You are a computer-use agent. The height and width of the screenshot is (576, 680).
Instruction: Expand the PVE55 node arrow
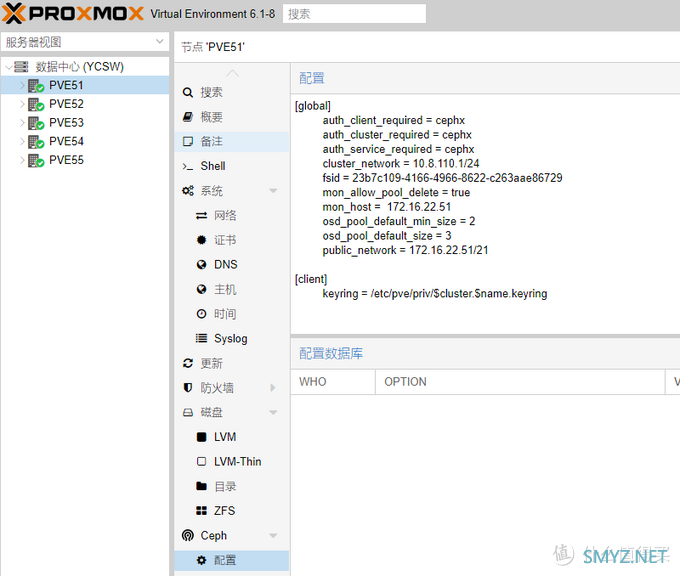coord(22,160)
